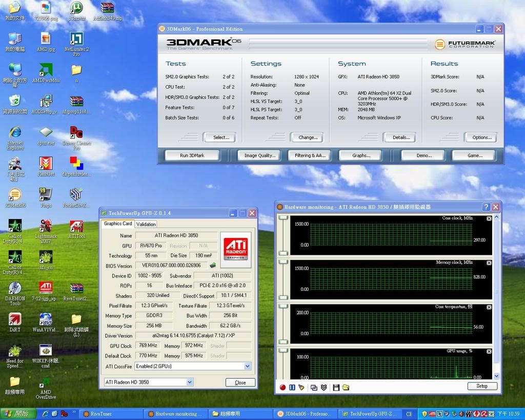The width and height of the screenshot is (525, 420).
Task: Click Change button under Settings
Action: click(308, 137)
